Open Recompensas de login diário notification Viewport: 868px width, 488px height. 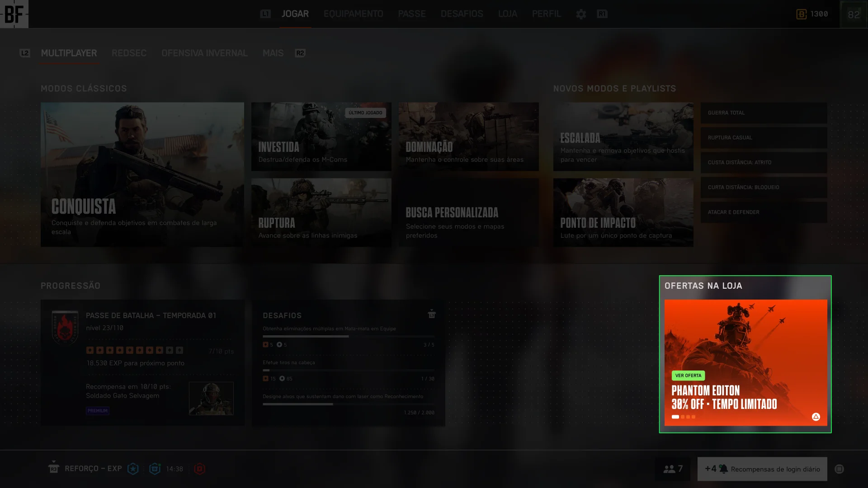[x=762, y=469]
